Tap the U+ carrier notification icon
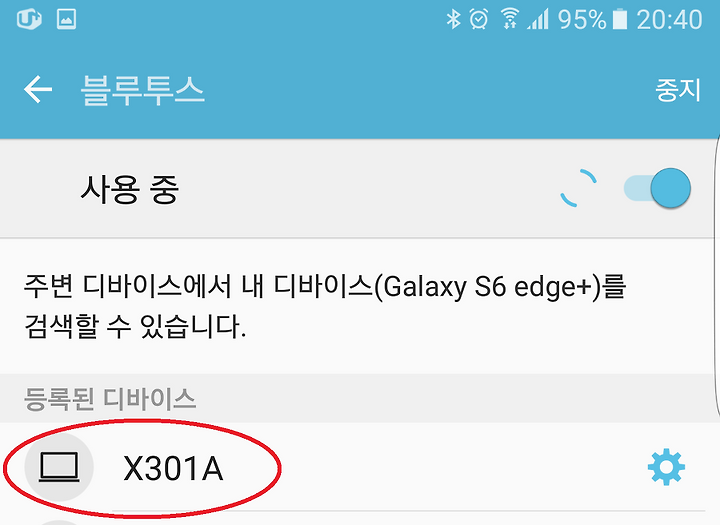Viewport: 720px width, 525px height. pyautogui.click(x=29, y=19)
